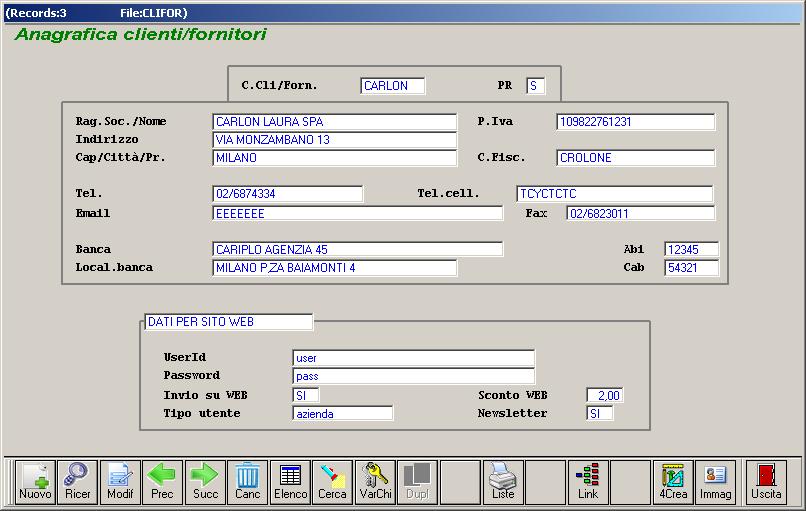Go to previous record with Prec arrow
This screenshot has height=511, width=806.
click(162, 482)
